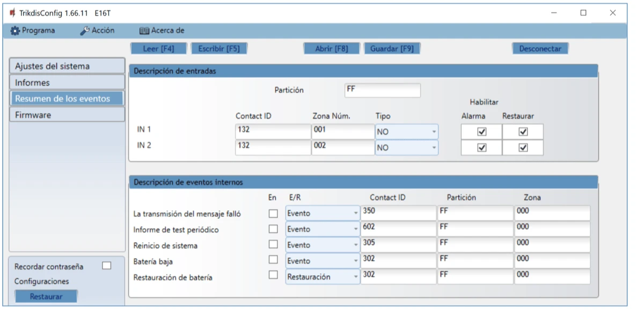This screenshot has width=644, height=309.
Task: Open the Acerca de menu
Action: tap(162, 31)
